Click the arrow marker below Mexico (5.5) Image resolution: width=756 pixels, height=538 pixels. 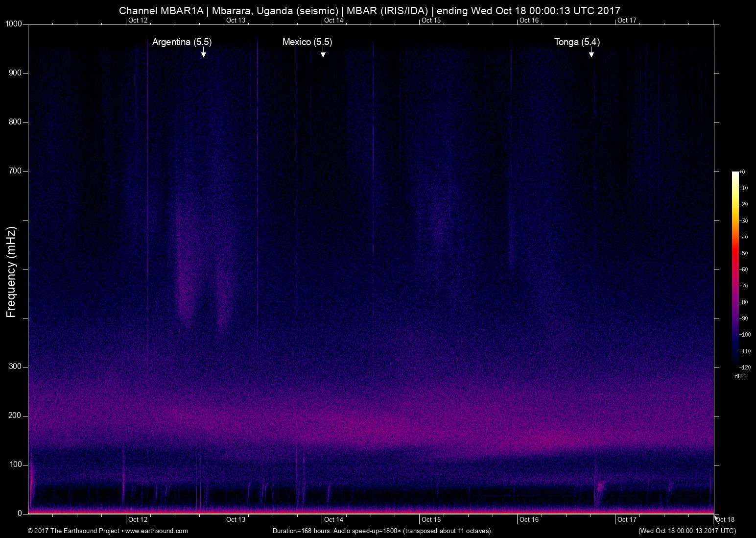tap(323, 52)
